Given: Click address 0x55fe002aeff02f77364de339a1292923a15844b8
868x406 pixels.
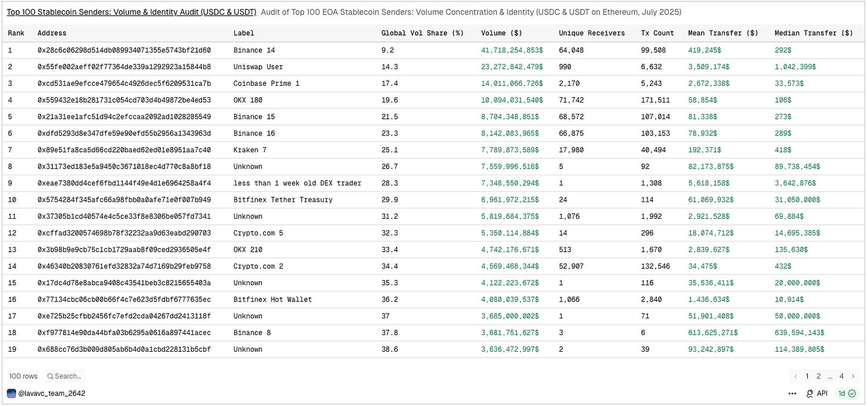Looking at the screenshot, I should [x=124, y=67].
